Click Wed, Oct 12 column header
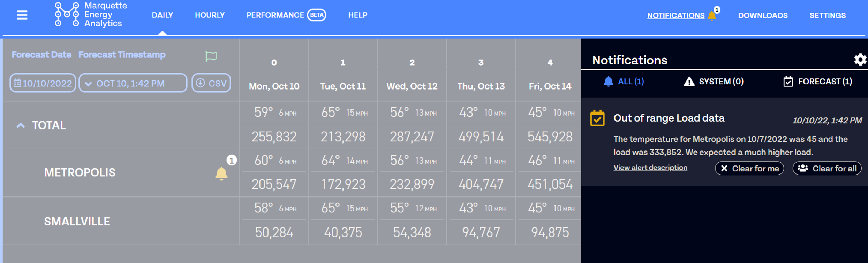Image resolution: width=868 pixels, height=263 pixels. click(412, 86)
